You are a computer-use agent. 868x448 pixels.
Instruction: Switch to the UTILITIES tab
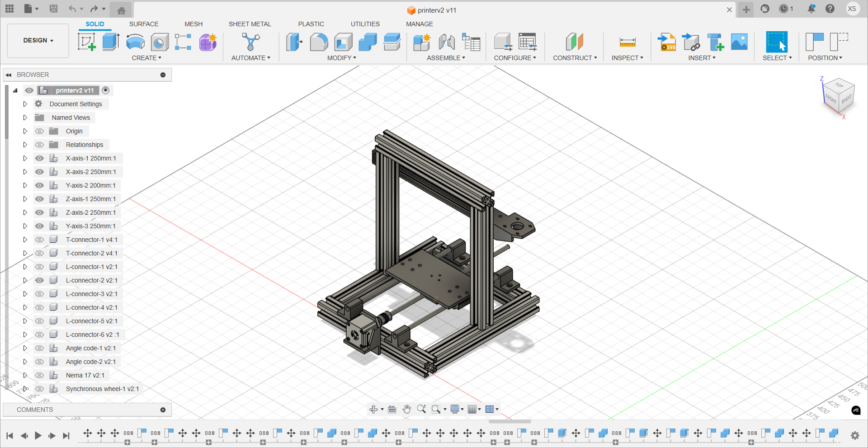[x=365, y=24]
